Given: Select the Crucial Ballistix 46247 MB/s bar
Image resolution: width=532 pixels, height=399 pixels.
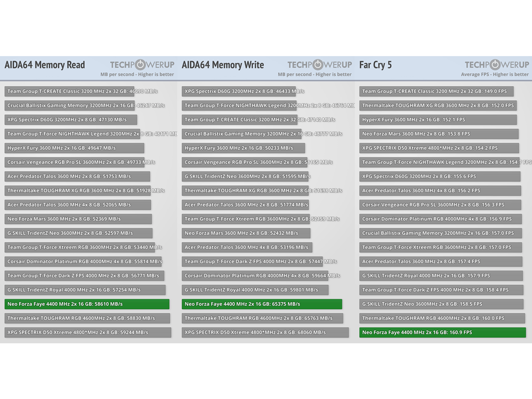Looking at the screenshot, I should [70, 106].
